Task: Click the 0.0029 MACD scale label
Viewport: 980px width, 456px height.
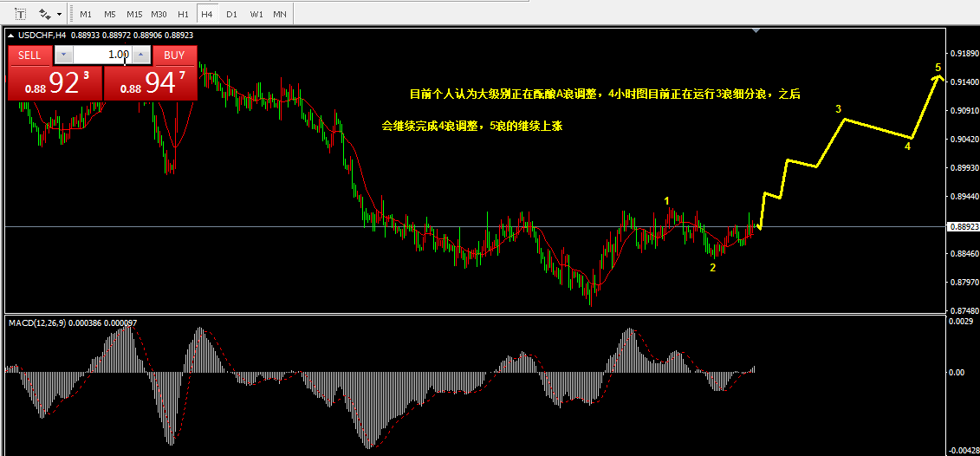Action: coord(961,321)
